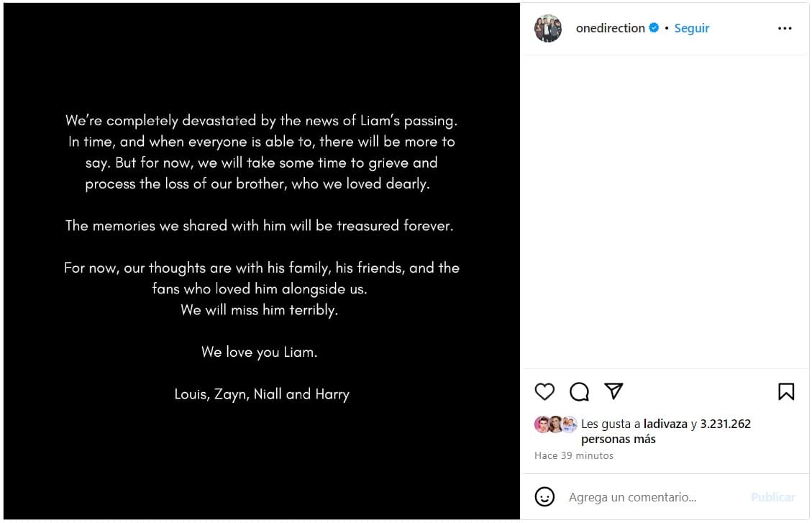This screenshot has height=523, width=812.
Task: Open the onedirection username link
Action: point(610,28)
